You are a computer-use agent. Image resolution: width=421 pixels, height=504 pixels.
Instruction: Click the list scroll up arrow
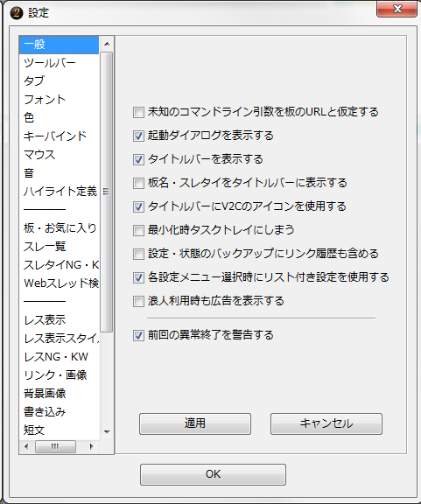pos(107,44)
